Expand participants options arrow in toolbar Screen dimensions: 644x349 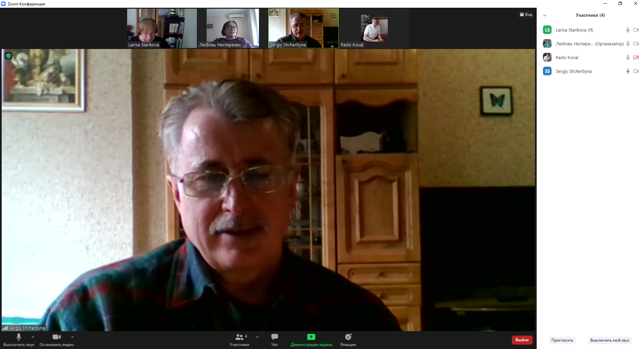pos(257,337)
